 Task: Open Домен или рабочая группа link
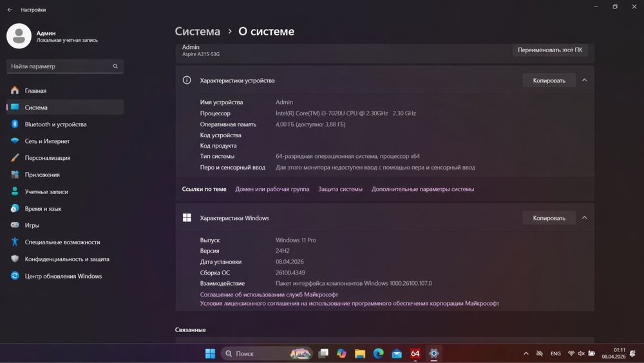pyautogui.click(x=272, y=189)
